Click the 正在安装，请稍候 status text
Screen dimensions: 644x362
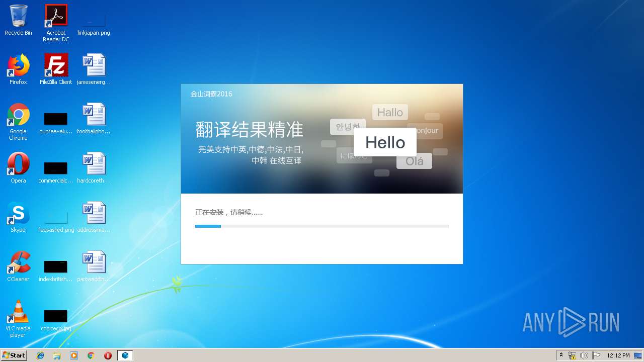[x=229, y=212]
